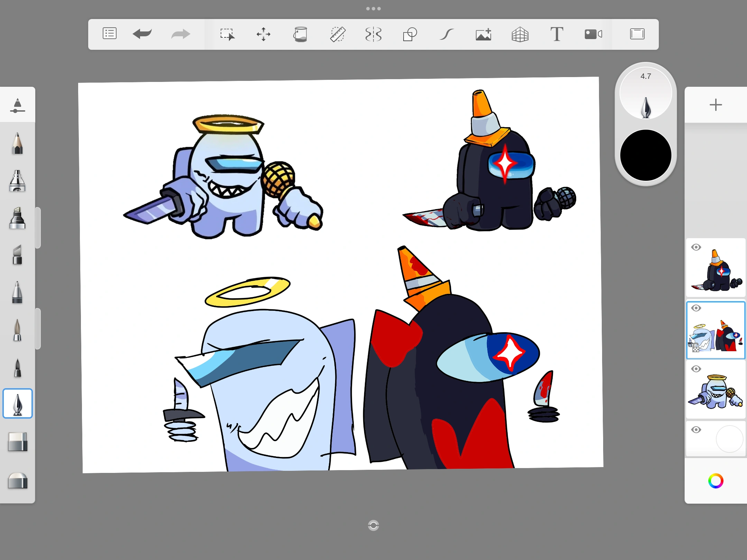Hide the black crewmate layer
This screenshot has height=560, width=747.
click(697, 247)
